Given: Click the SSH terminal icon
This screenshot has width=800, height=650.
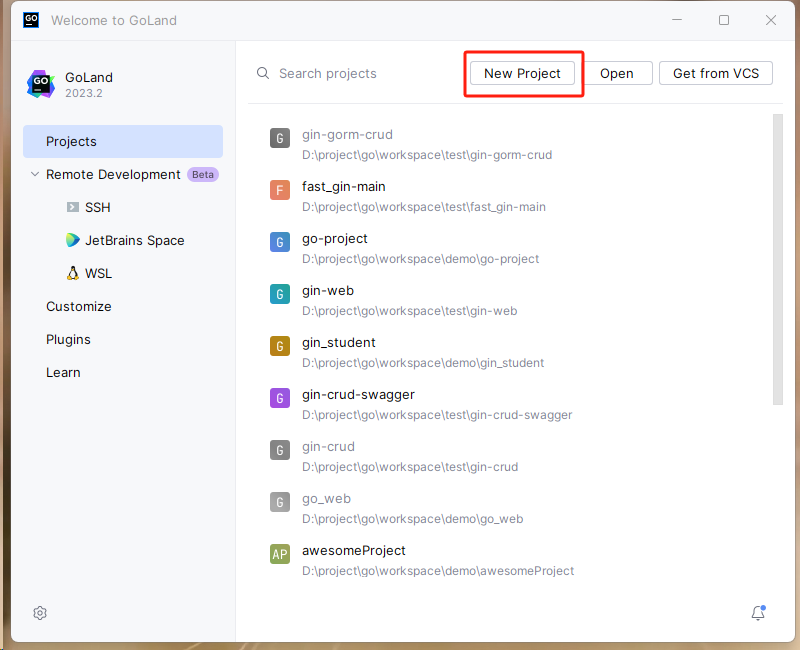Looking at the screenshot, I should click(73, 207).
